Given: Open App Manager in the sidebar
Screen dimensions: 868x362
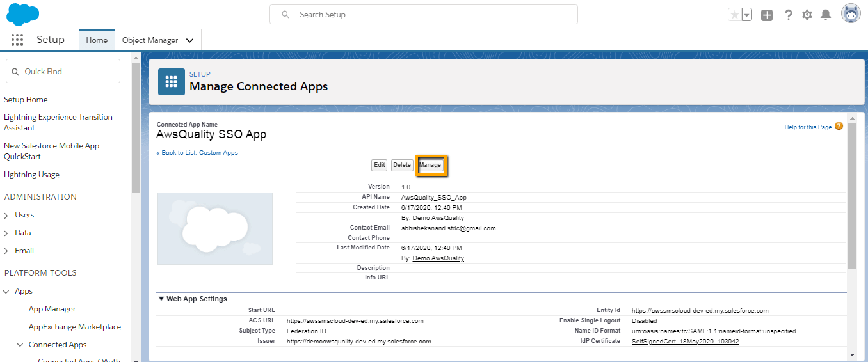Looking at the screenshot, I should click(52, 309).
